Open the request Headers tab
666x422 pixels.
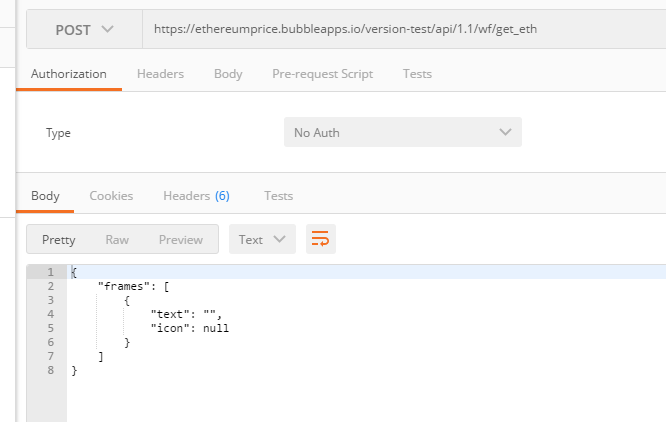(160, 74)
